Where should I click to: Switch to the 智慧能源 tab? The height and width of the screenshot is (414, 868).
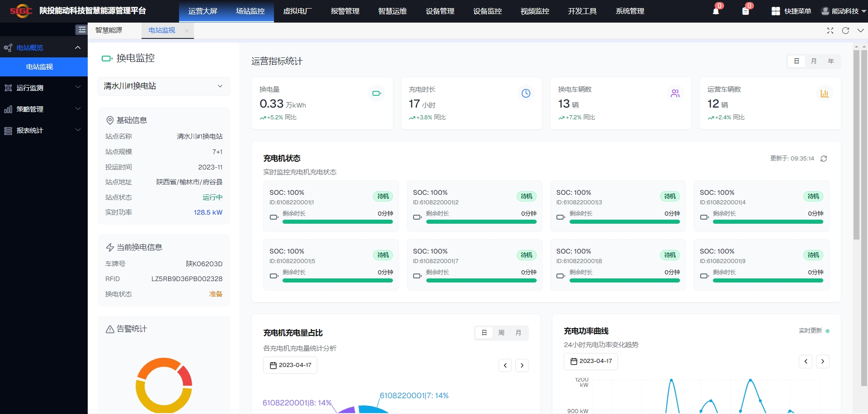point(108,30)
